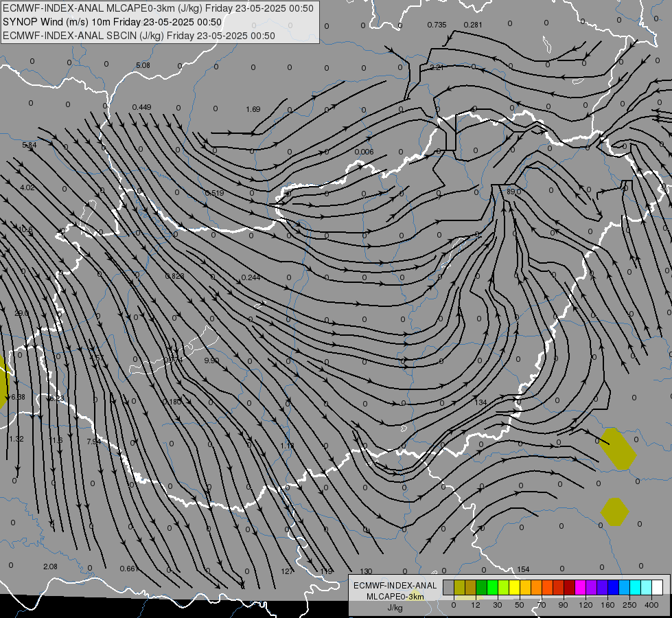Select the bright yellow legend swatch

tap(515, 588)
